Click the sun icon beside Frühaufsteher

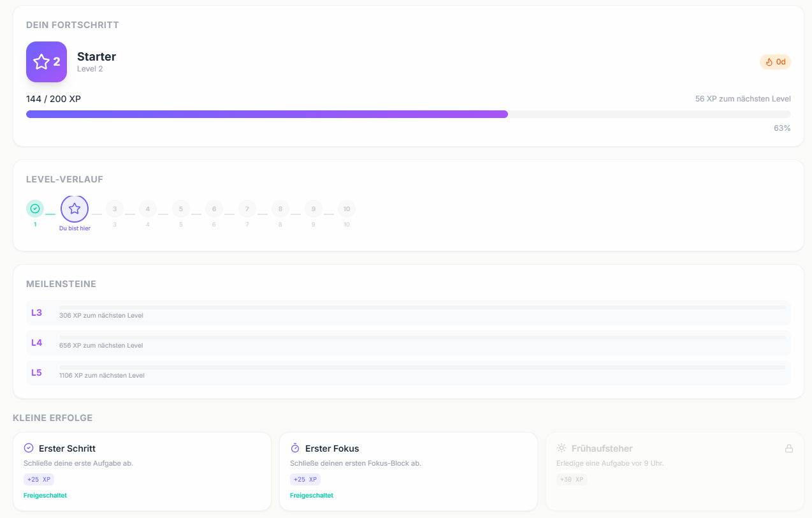pyautogui.click(x=562, y=448)
